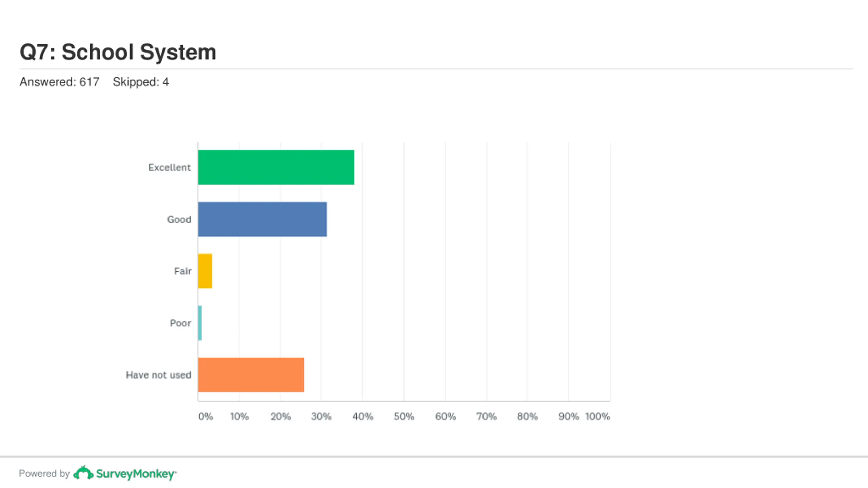Image resolution: width=868 pixels, height=488 pixels.
Task: Click the yellow Fair bar
Action: point(205,271)
